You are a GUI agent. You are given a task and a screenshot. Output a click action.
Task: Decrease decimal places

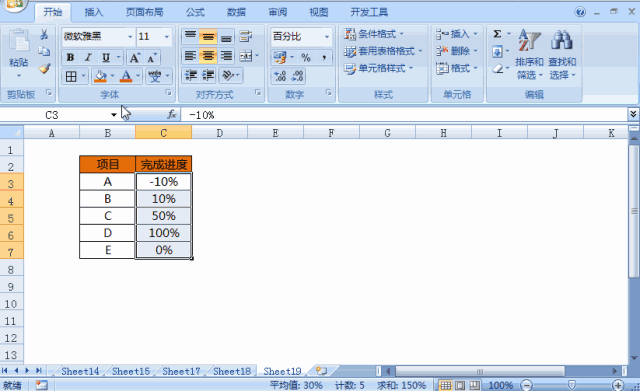[298, 76]
